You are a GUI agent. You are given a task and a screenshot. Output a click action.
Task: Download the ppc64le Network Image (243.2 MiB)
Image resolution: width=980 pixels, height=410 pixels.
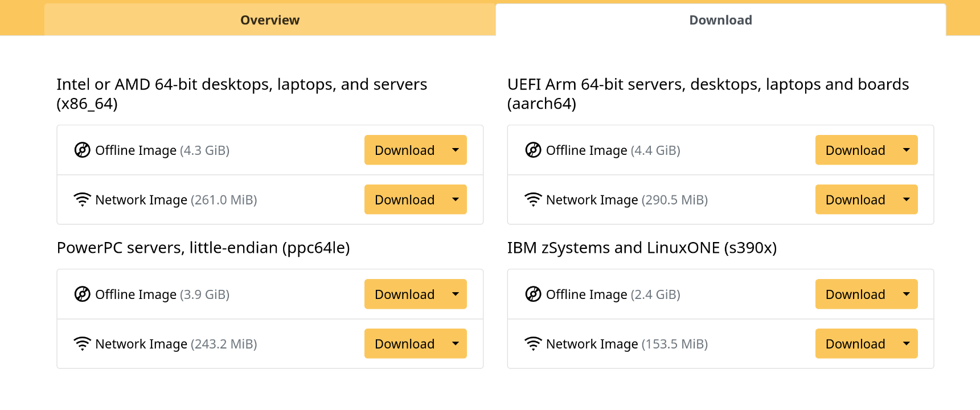click(x=404, y=343)
